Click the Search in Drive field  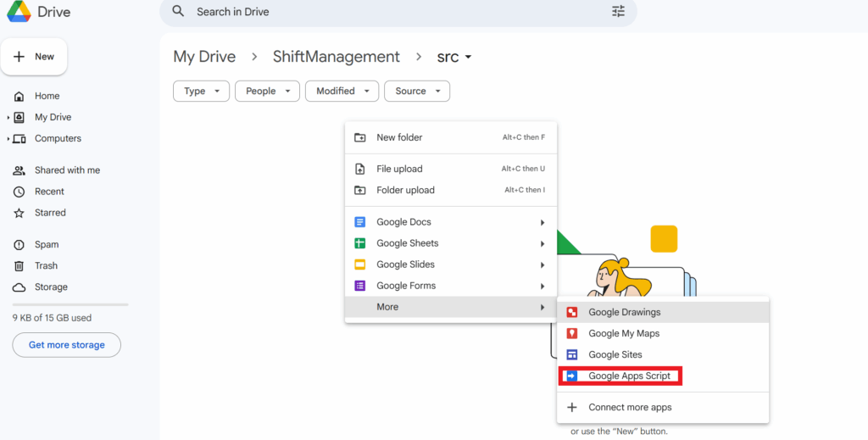pos(398,12)
